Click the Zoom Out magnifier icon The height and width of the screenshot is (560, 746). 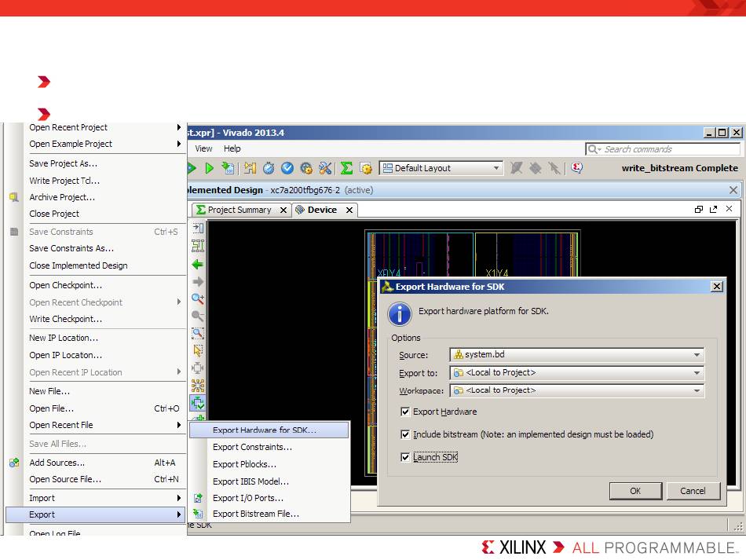tap(197, 316)
